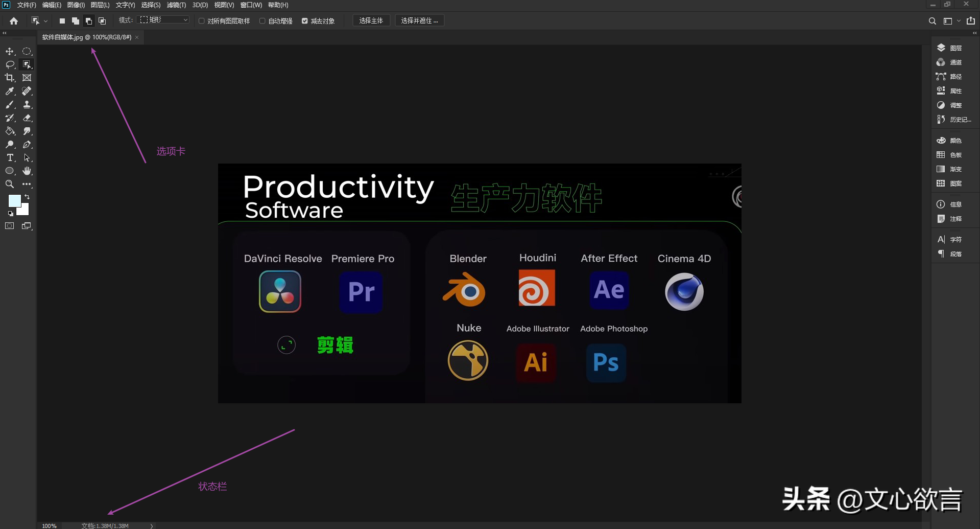Viewport: 980px width, 529px height.
Task: Select the Move tool
Action: pyautogui.click(x=10, y=51)
